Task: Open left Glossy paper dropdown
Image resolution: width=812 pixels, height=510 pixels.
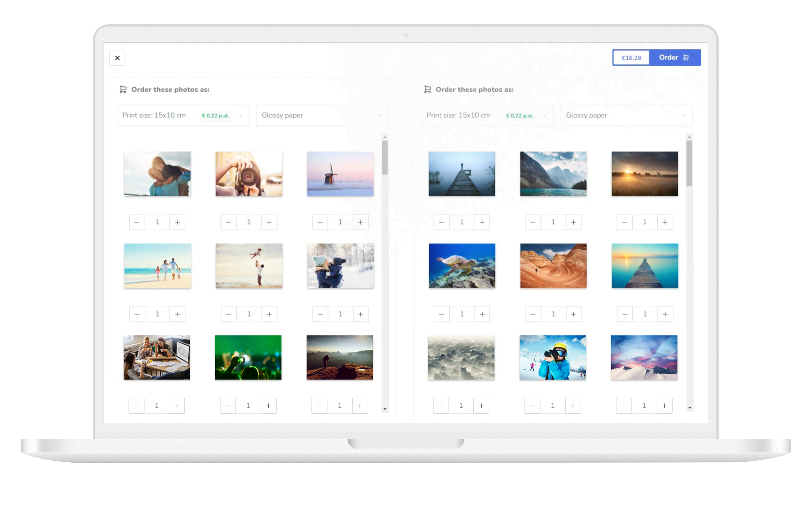Action: coord(322,115)
